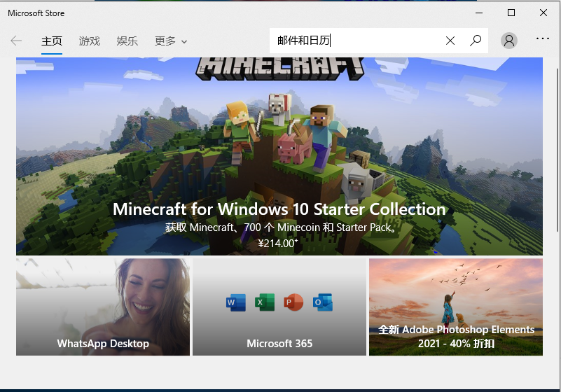This screenshot has height=392, width=561.
Task: Click in the search input field
Action: tap(357, 41)
